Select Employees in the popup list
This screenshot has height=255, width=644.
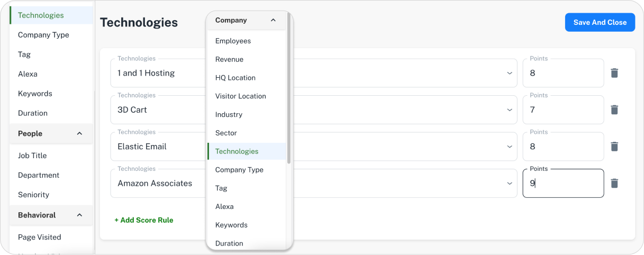[x=233, y=41]
